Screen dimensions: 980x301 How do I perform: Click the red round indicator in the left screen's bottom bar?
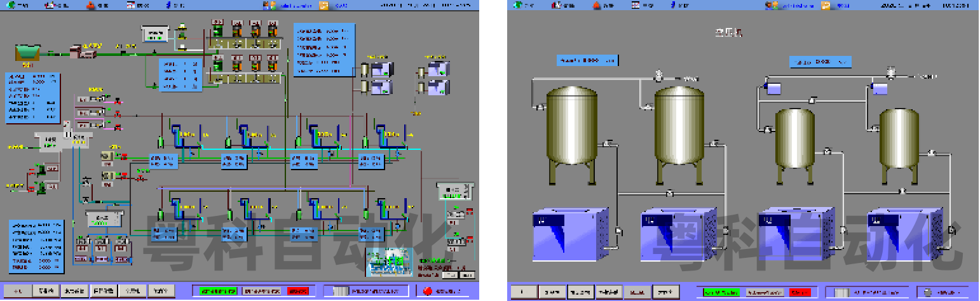(427, 291)
